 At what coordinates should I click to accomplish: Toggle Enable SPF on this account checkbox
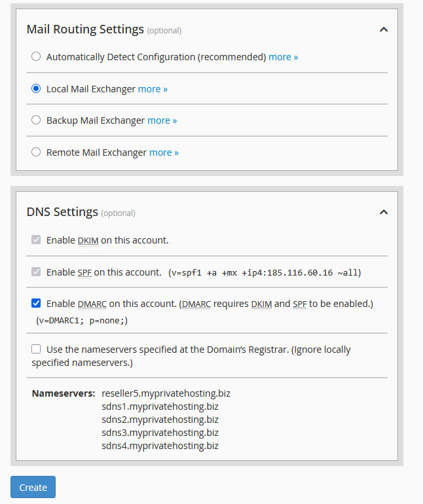coord(36,272)
